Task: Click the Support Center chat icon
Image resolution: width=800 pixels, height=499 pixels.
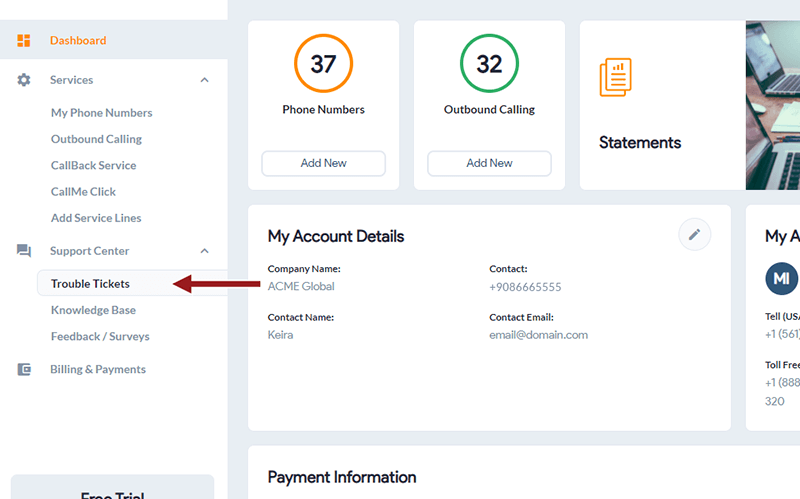Action: 23,251
